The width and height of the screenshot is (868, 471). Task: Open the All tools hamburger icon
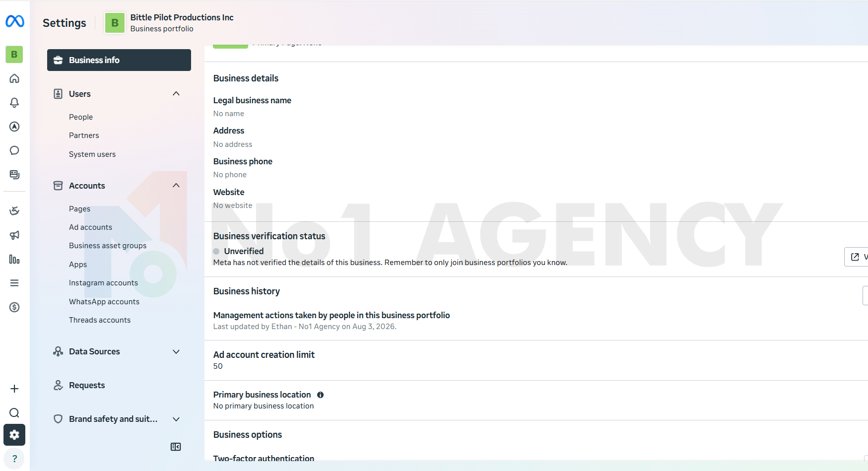[14, 283]
